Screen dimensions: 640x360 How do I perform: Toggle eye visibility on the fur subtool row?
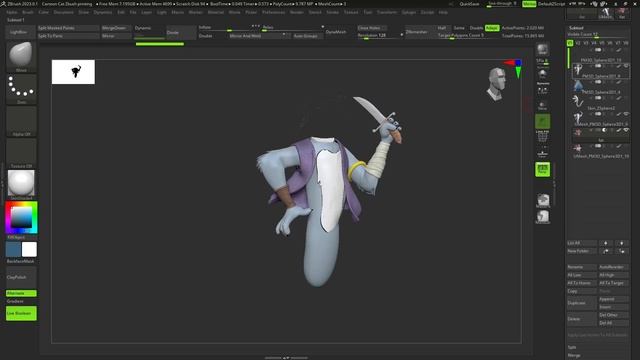[626, 130]
